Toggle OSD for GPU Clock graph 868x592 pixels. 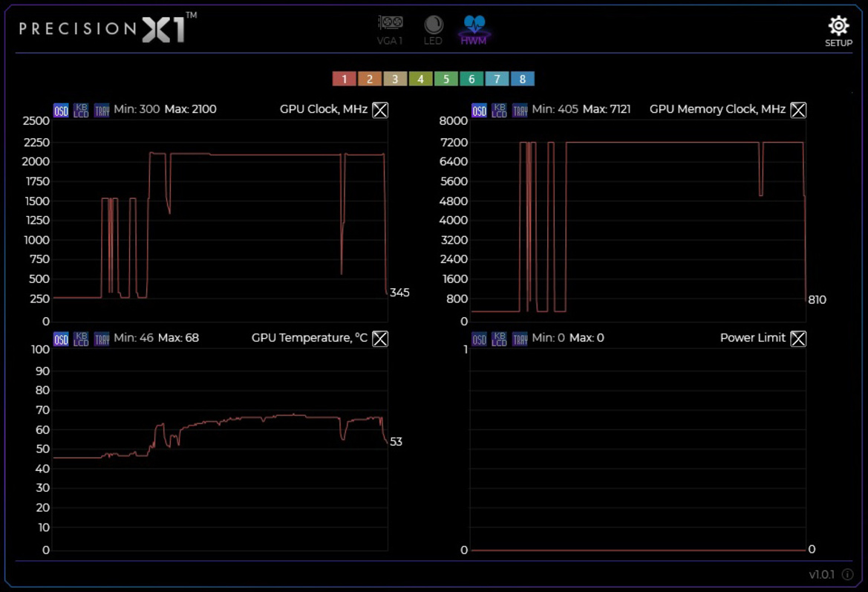(x=61, y=110)
